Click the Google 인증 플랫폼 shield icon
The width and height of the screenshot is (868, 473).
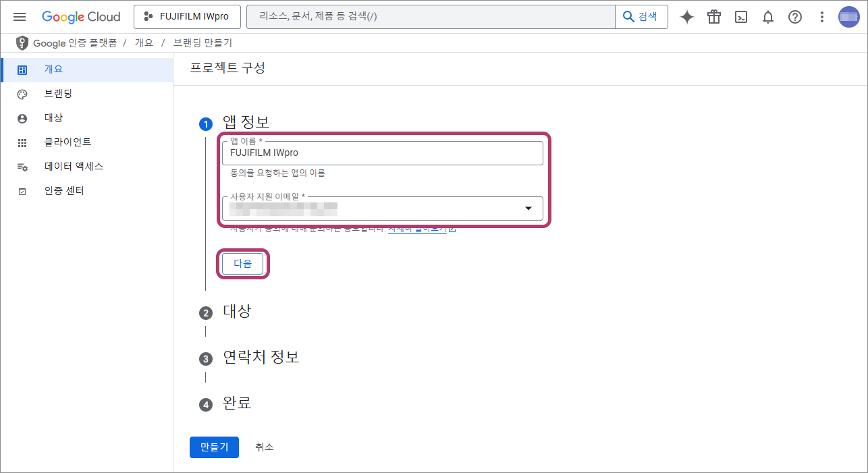[x=22, y=43]
